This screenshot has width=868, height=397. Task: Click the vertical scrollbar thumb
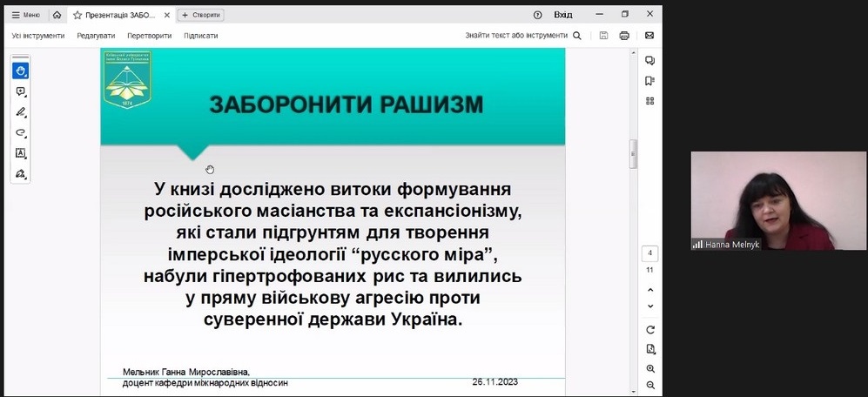[x=633, y=153]
